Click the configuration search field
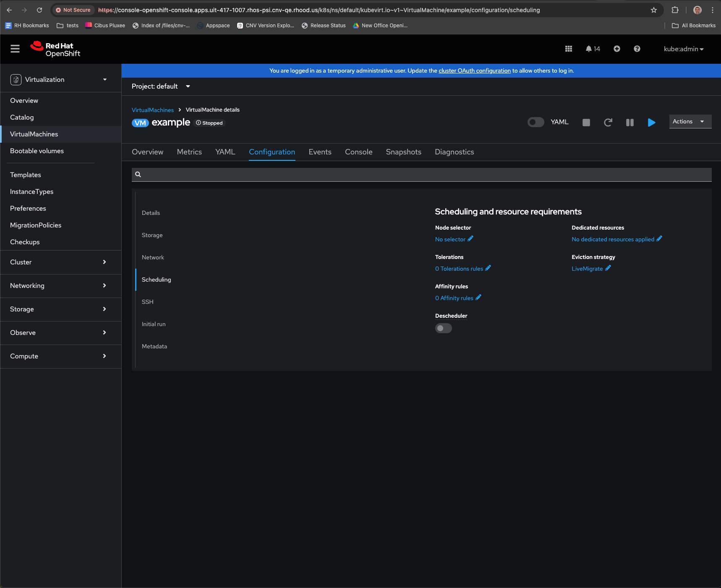This screenshot has height=588, width=721. click(421, 175)
